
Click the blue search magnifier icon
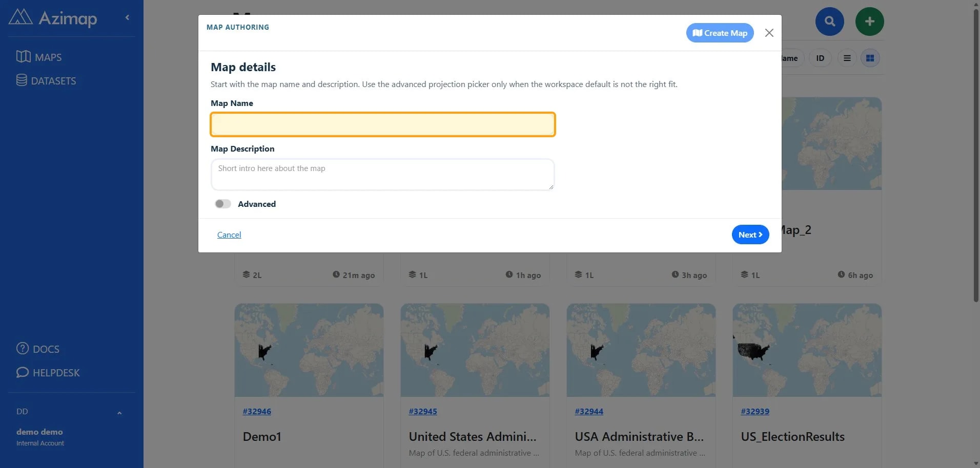pos(829,22)
